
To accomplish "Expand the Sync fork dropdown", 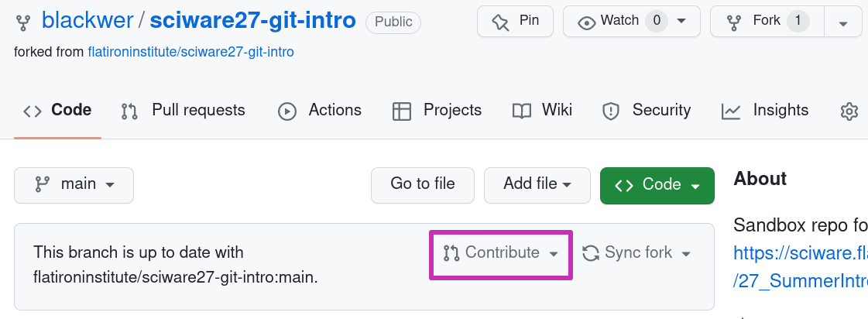I will click(x=636, y=253).
